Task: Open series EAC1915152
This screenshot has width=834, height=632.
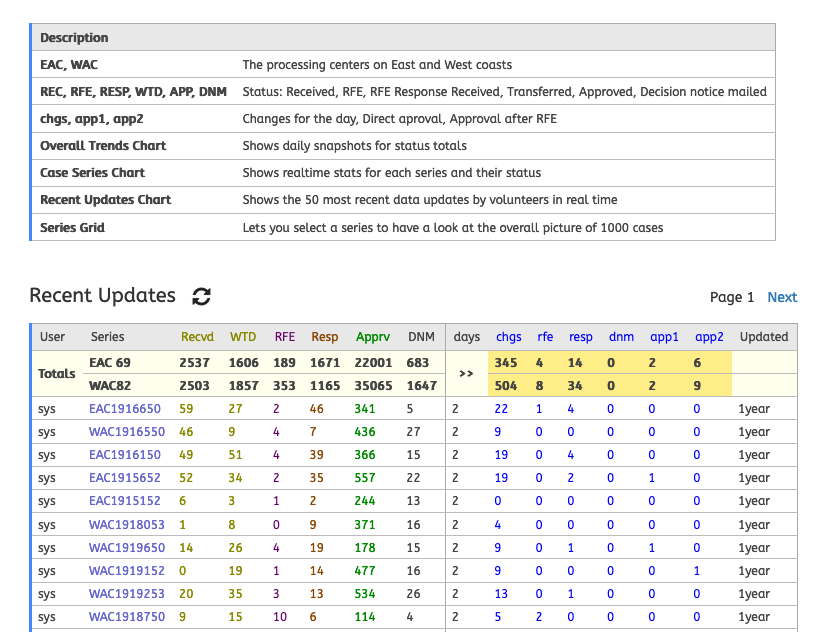Action: click(125, 501)
